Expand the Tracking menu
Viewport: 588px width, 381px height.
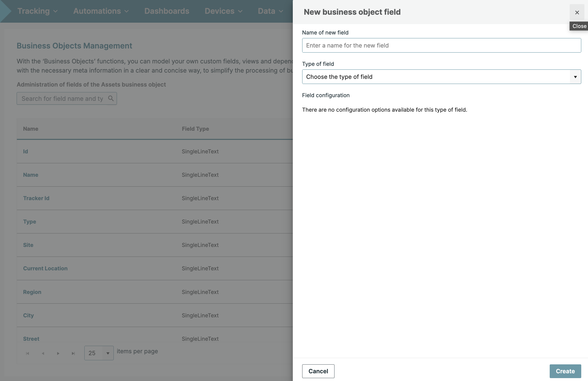tap(37, 11)
